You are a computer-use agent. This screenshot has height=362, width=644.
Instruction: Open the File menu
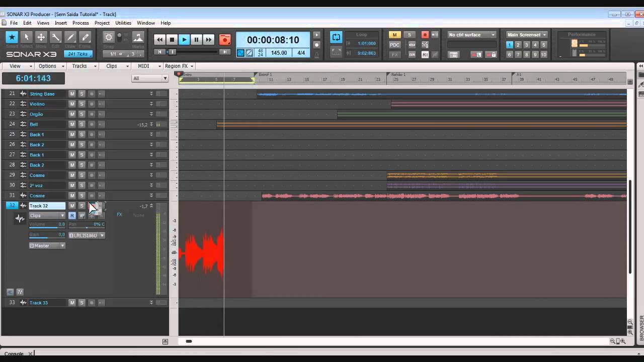point(14,23)
